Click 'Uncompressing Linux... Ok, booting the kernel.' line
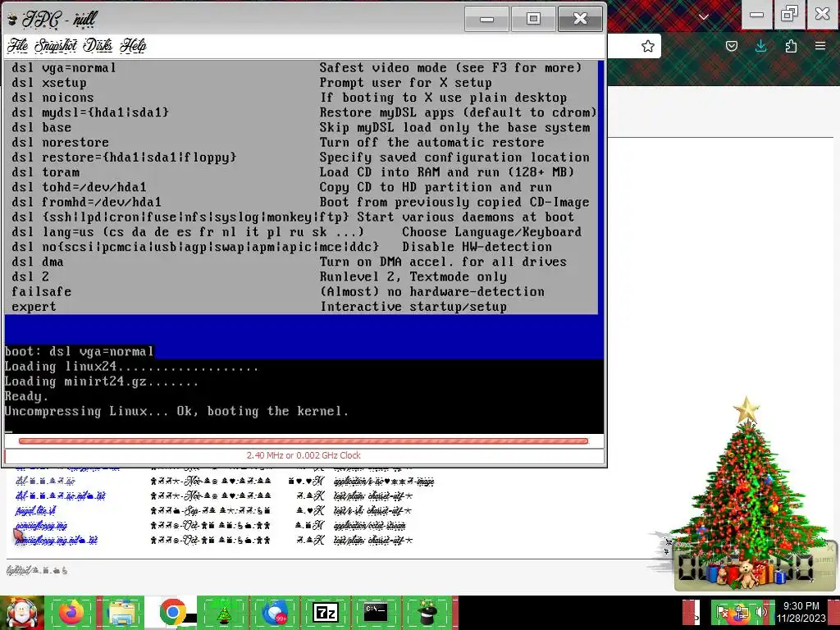The width and height of the screenshot is (840, 630). [176, 411]
